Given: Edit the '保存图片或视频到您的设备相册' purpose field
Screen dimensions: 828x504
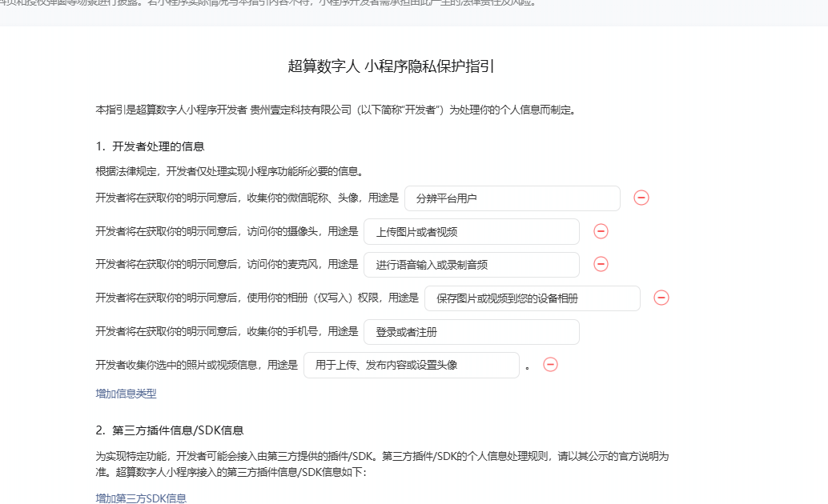Looking at the screenshot, I should coord(533,298).
